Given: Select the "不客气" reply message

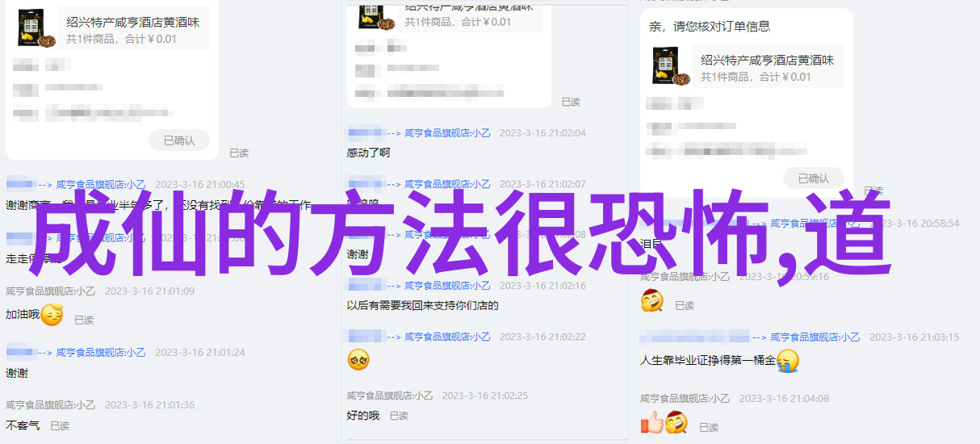Looking at the screenshot, I should click(23, 425).
